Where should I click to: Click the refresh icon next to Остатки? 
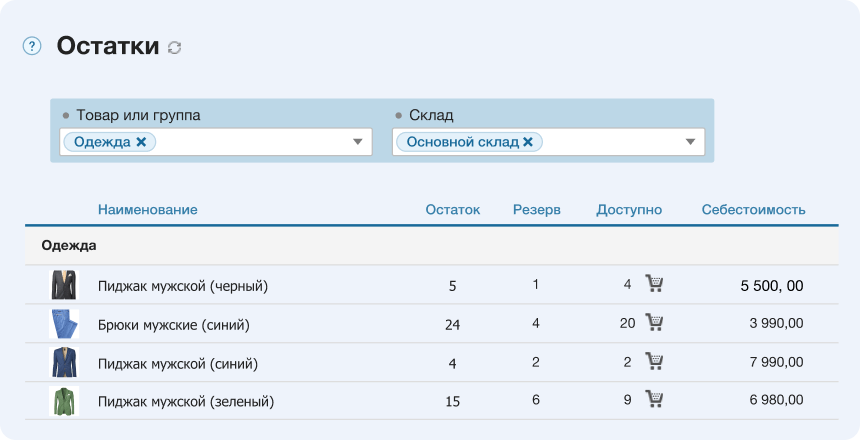[175, 48]
